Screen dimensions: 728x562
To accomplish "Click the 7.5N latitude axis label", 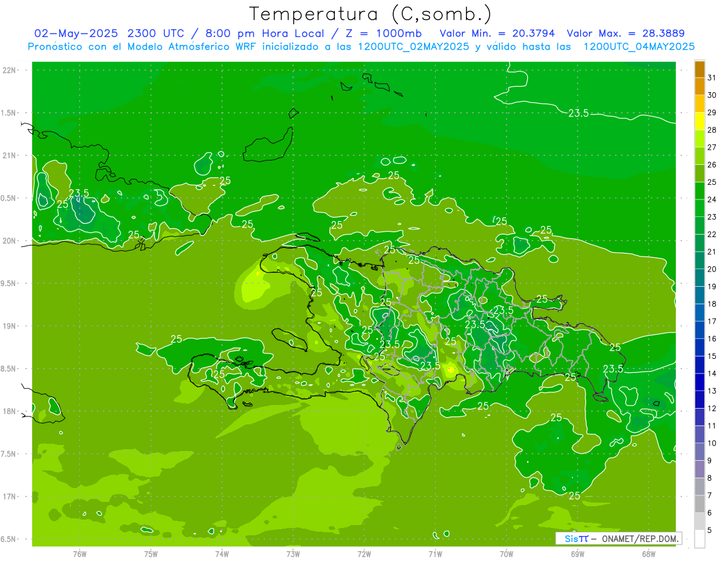I will (x=9, y=453).
